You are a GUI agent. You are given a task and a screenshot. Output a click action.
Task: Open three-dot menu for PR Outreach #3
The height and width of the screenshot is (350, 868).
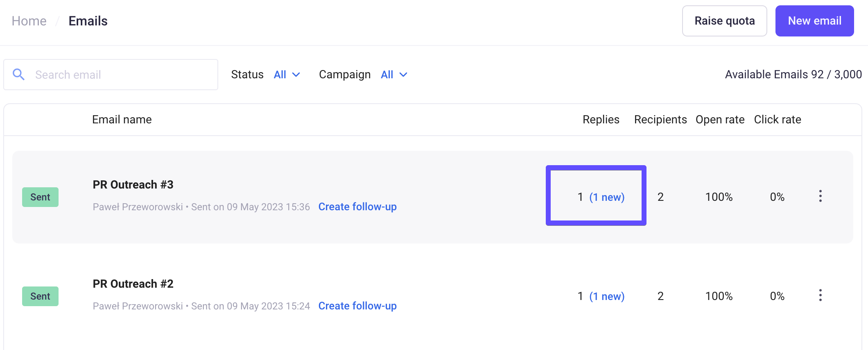pyautogui.click(x=820, y=196)
